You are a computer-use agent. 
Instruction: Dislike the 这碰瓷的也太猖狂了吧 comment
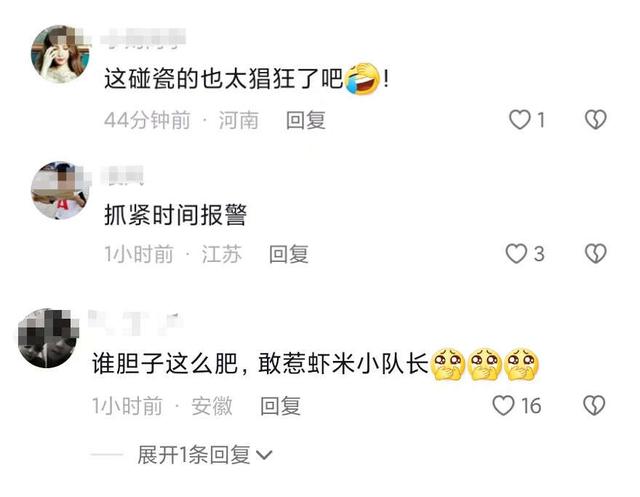point(596,120)
